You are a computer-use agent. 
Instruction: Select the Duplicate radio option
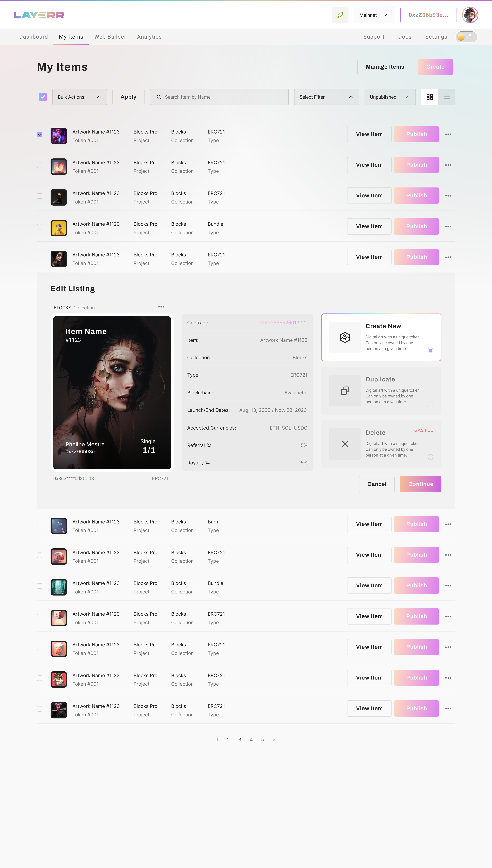click(430, 404)
